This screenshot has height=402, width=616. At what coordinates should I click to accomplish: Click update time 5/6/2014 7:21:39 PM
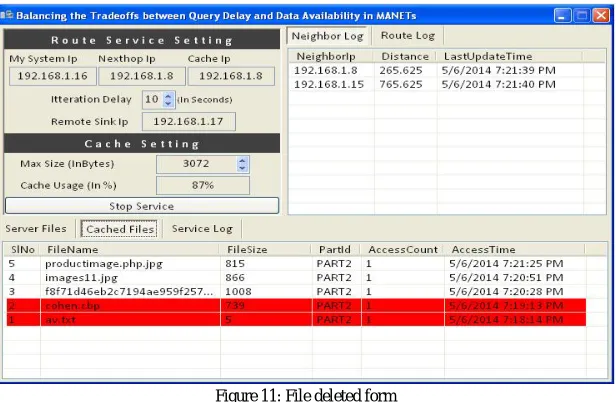[499, 70]
